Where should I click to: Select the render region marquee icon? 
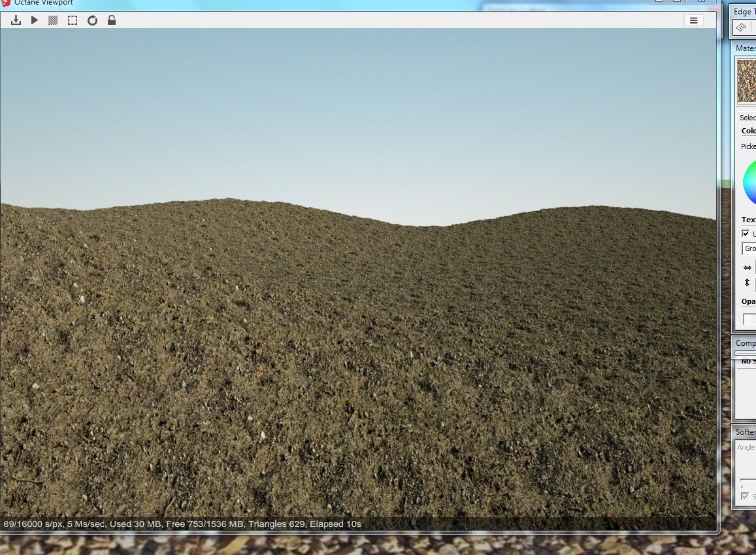coord(73,20)
